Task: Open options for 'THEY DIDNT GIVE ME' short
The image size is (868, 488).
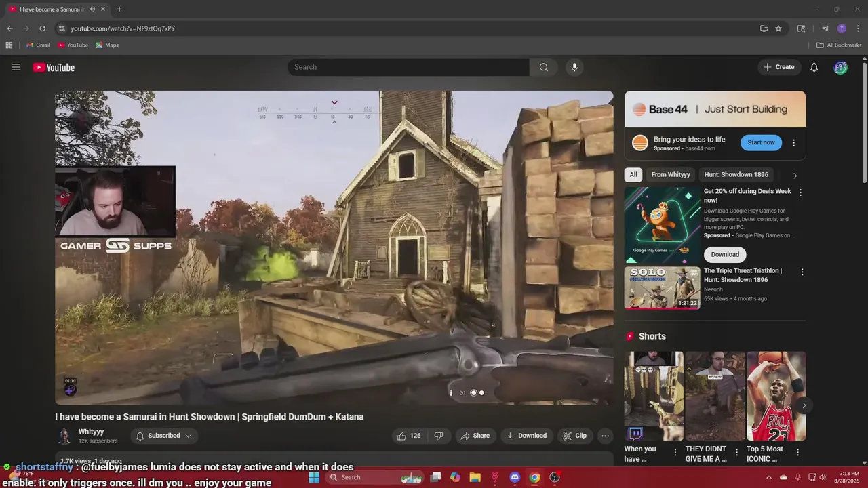Action: tap(736, 453)
